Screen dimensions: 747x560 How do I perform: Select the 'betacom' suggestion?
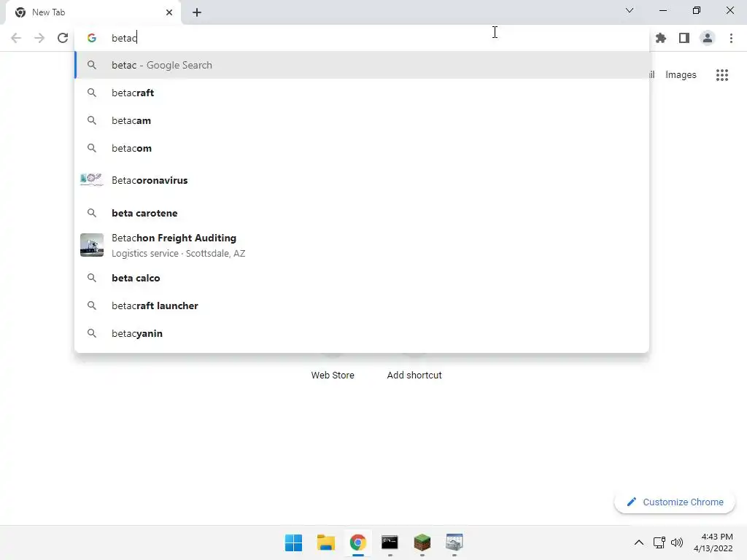click(362, 148)
